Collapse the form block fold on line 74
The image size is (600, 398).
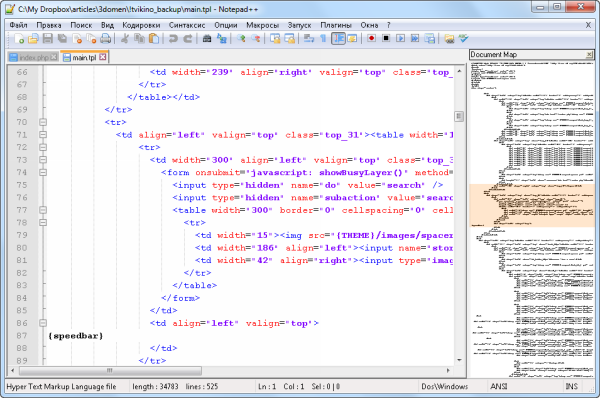pyautogui.click(x=43, y=173)
